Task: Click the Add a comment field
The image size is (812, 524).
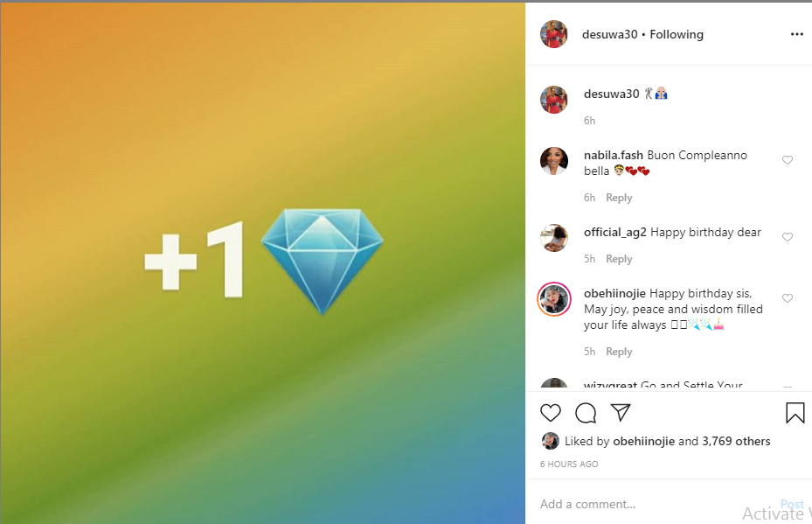Action: click(x=657, y=504)
